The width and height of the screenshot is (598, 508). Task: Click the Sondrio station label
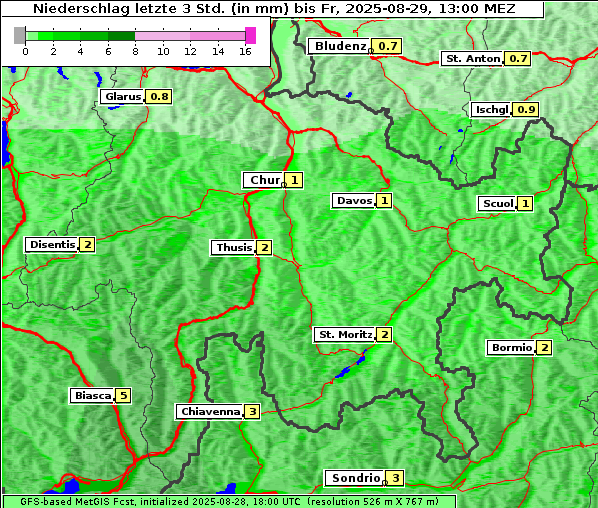[x=355, y=478]
